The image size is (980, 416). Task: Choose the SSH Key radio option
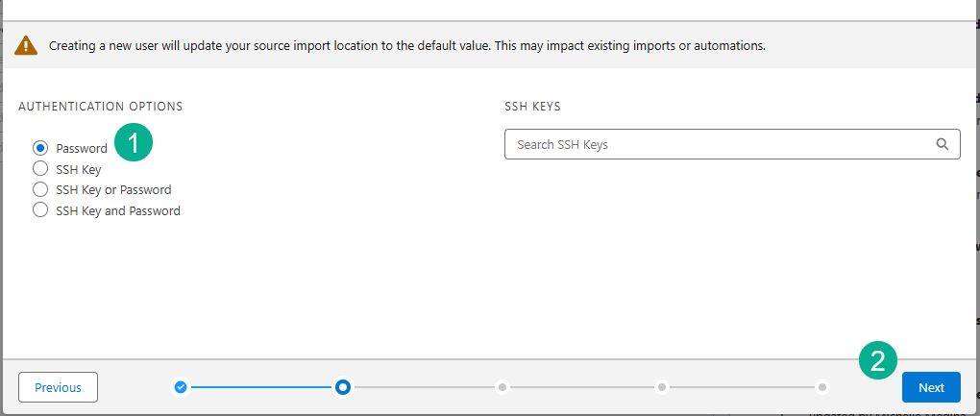40,169
